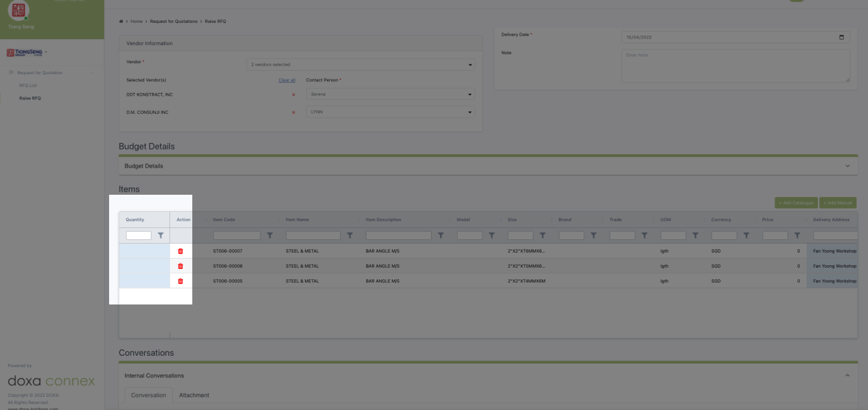Click into the Note text area
The width and height of the screenshot is (868, 410).
coord(735,66)
